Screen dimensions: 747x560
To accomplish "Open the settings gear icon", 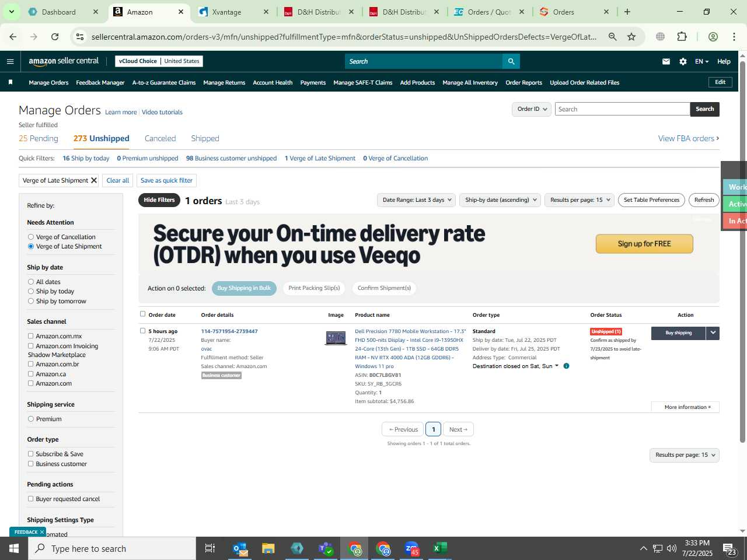I will click(683, 61).
